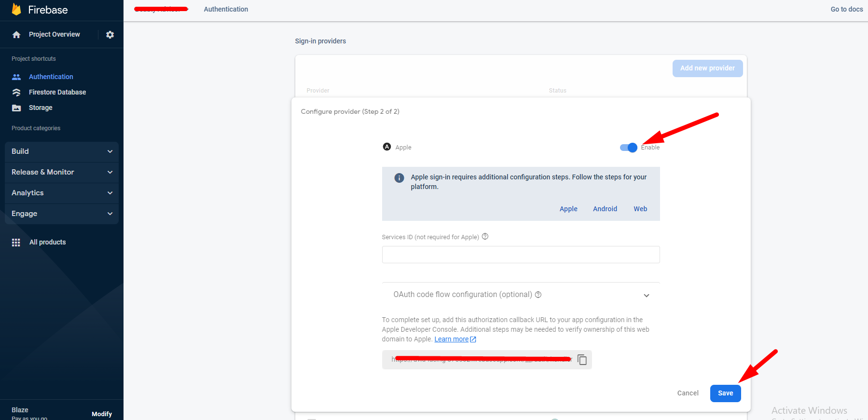Expand the Analytics category
Screen dimensions: 868x420
(x=62, y=193)
